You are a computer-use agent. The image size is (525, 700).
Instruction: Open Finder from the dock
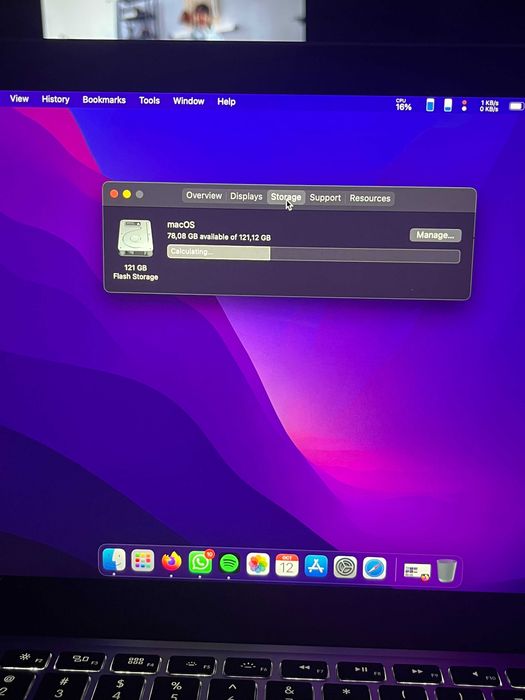[x=114, y=560]
